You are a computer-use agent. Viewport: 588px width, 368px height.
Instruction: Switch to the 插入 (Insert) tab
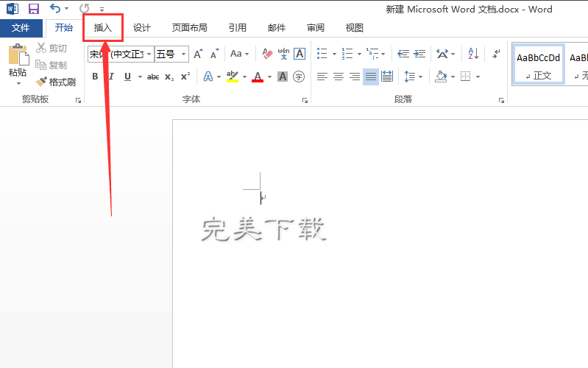pyautogui.click(x=103, y=28)
